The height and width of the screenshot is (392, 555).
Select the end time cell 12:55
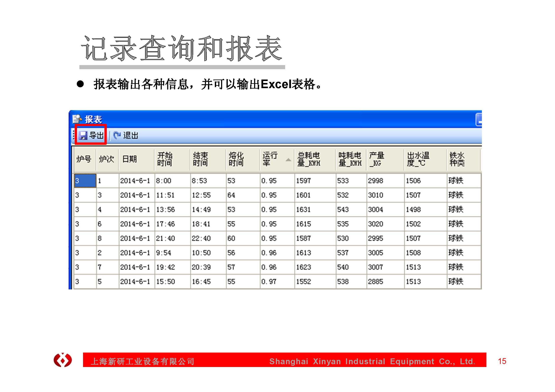coord(208,195)
